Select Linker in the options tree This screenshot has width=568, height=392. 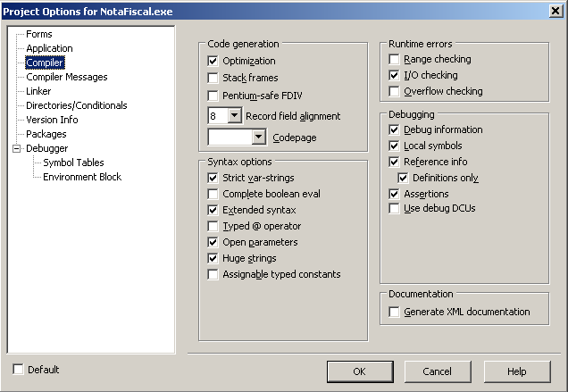coord(38,91)
